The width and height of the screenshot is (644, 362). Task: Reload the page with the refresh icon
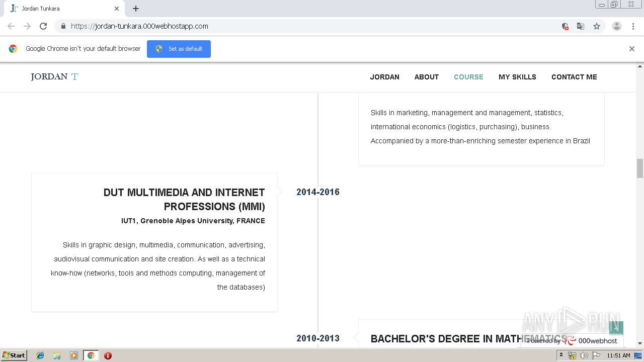click(x=43, y=26)
